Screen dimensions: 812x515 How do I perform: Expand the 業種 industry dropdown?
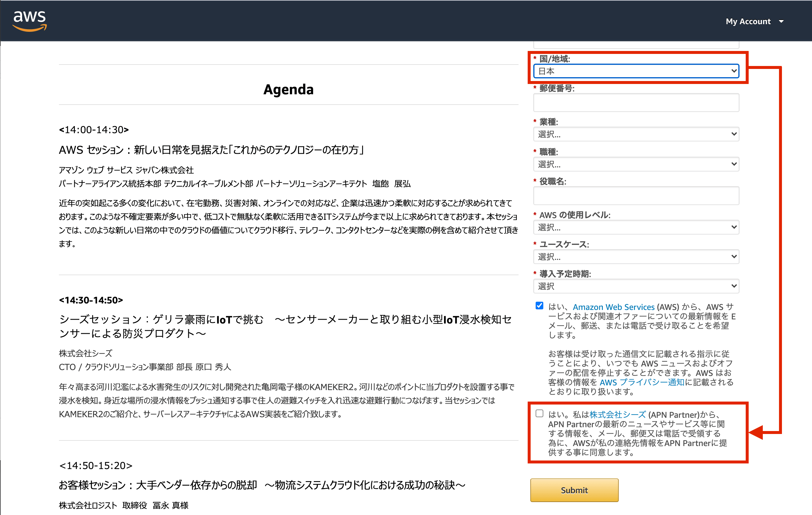click(x=636, y=134)
